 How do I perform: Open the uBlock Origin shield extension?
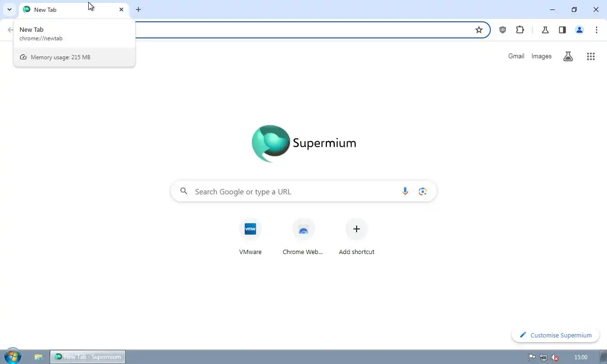(503, 30)
